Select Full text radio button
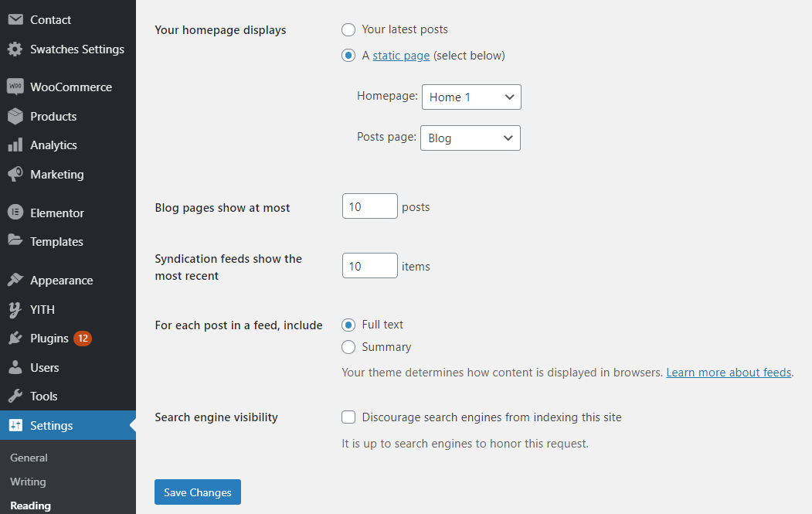The width and height of the screenshot is (812, 514). coord(348,325)
